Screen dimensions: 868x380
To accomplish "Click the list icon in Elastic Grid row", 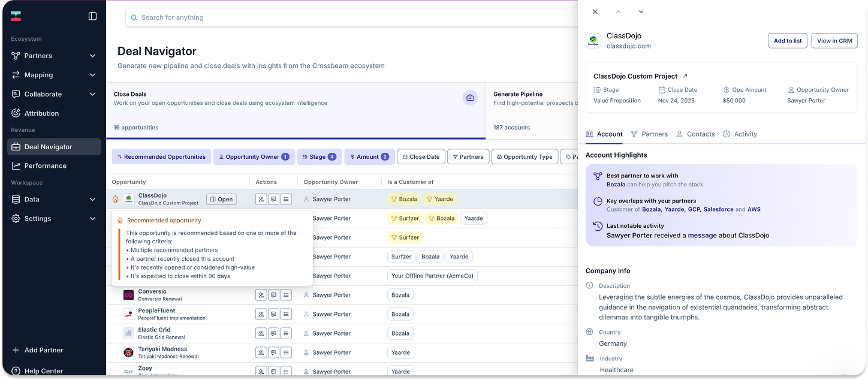I will coord(286,333).
